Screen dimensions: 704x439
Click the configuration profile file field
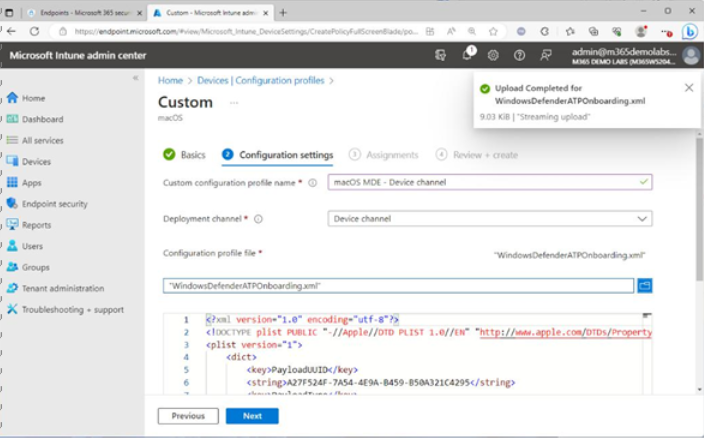tap(398, 285)
